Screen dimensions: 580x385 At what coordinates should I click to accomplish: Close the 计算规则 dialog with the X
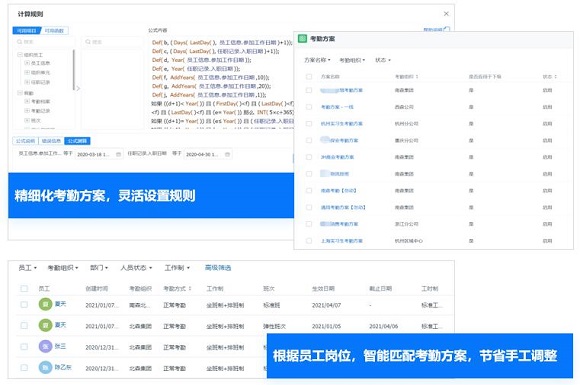[446, 14]
